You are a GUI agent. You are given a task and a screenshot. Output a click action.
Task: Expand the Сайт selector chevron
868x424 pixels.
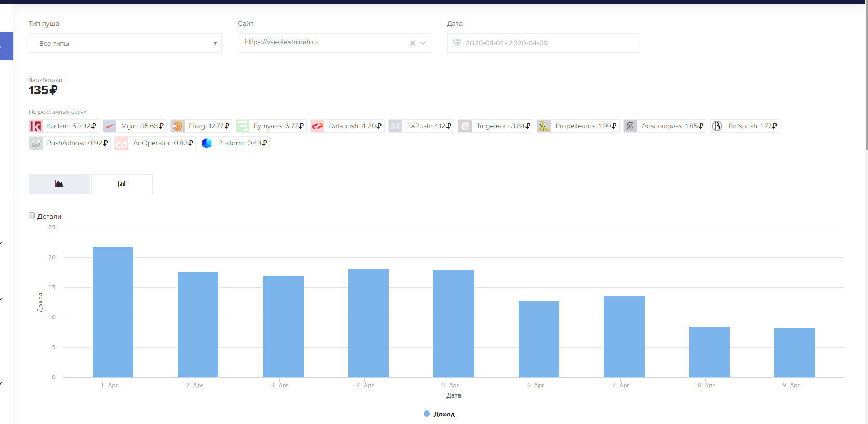pyautogui.click(x=423, y=43)
